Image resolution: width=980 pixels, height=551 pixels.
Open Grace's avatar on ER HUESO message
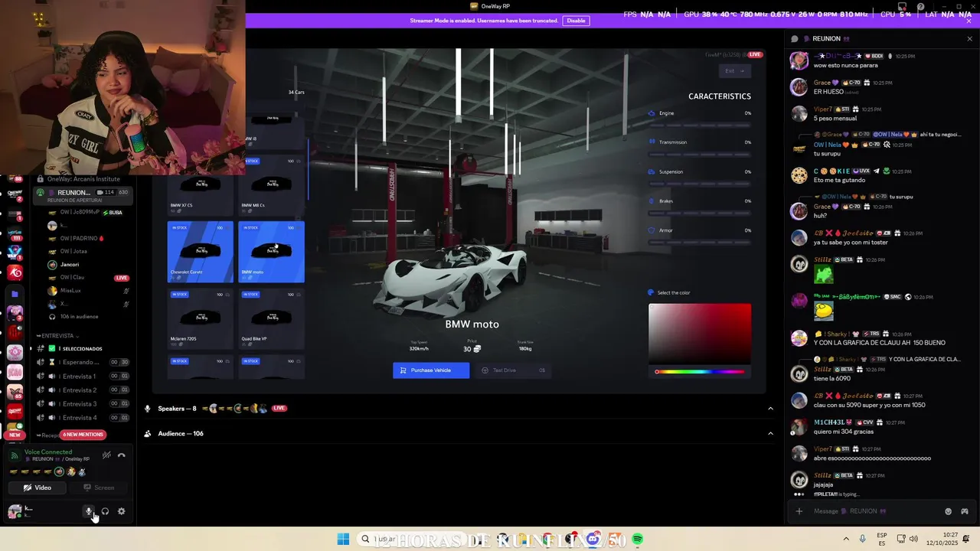[x=799, y=87]
